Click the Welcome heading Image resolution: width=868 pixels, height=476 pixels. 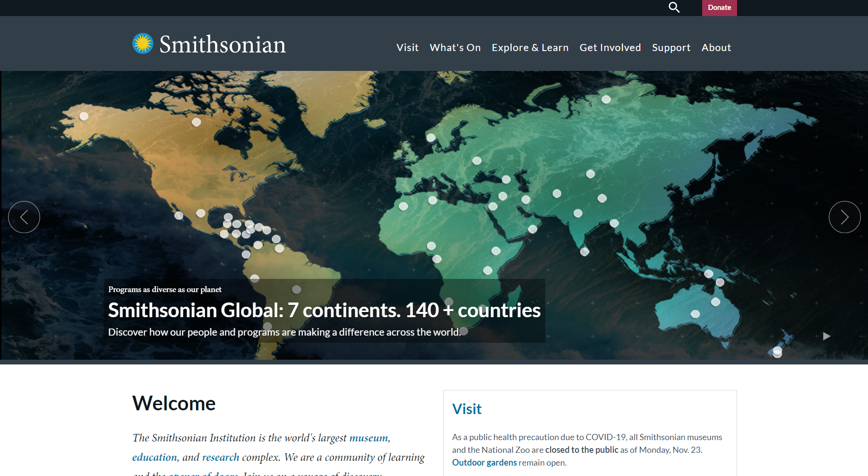click(174, 404)
